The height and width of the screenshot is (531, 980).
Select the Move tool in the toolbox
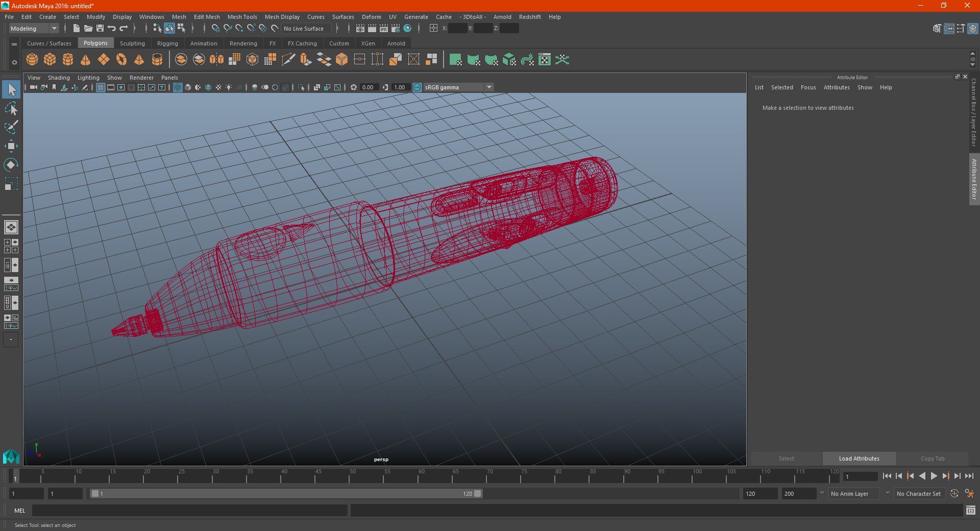point(11,146)
